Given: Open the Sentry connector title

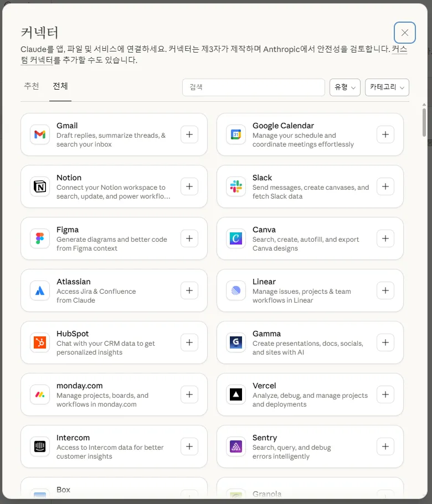Looking at the screenshot, I should [265, 438].
